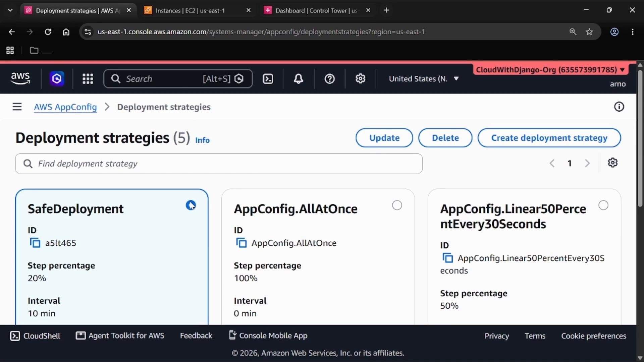Click Create deployment strategy

click(x=549, y=138)
